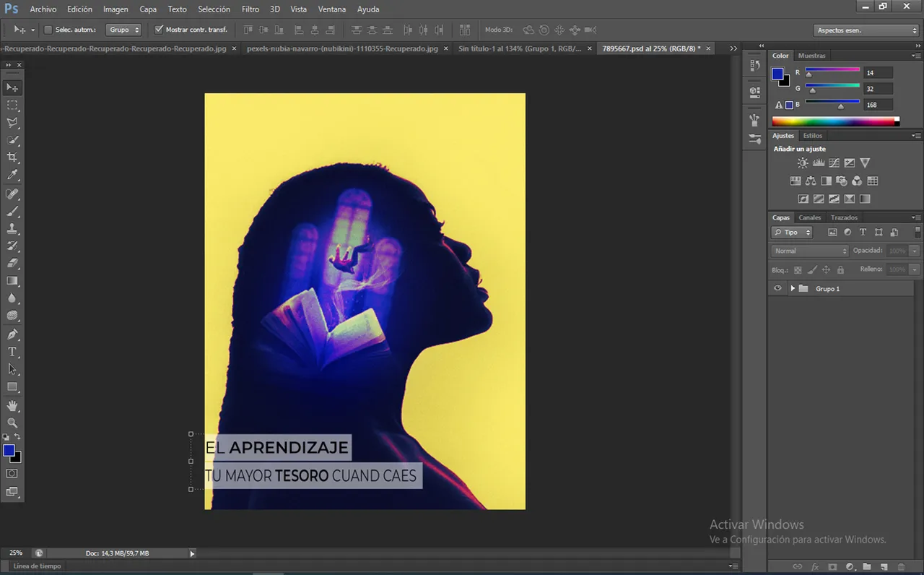The width and height of the screenshot is (924, 575).
Task: Activate the Zoom tool magnifier
Action: (12, 423)
